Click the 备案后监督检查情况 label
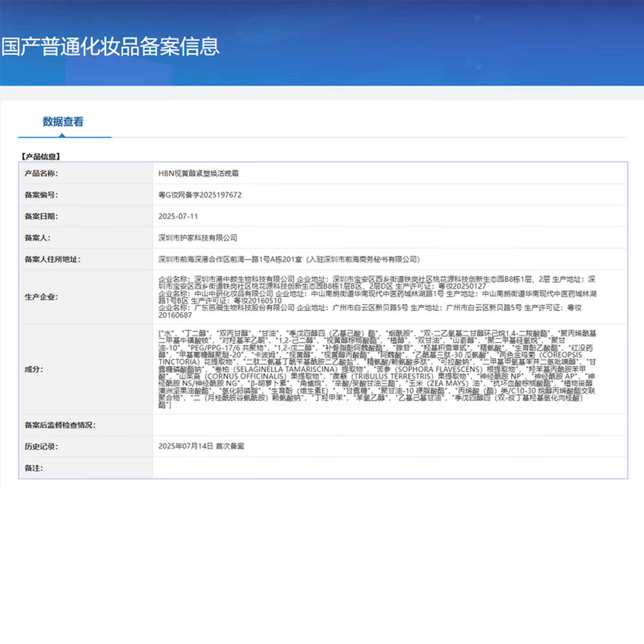Screen dimensions: 644x644 point(60,425)
